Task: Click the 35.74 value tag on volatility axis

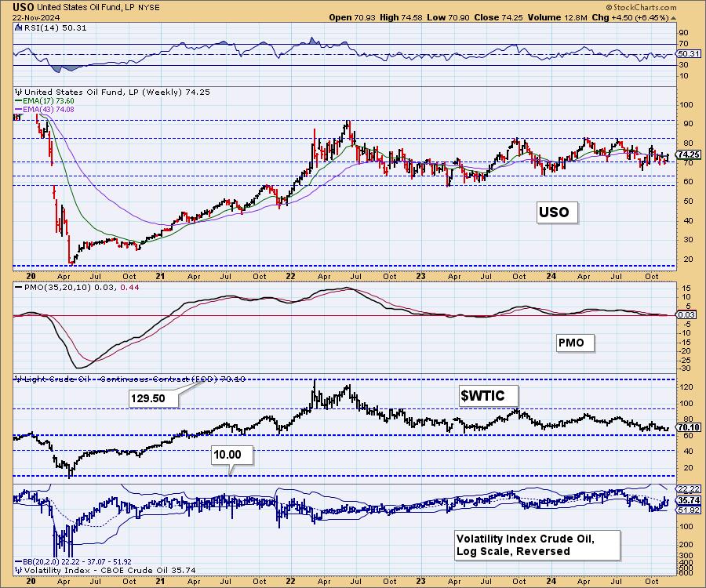Action: pyautogui.click(x=689, y=500)
